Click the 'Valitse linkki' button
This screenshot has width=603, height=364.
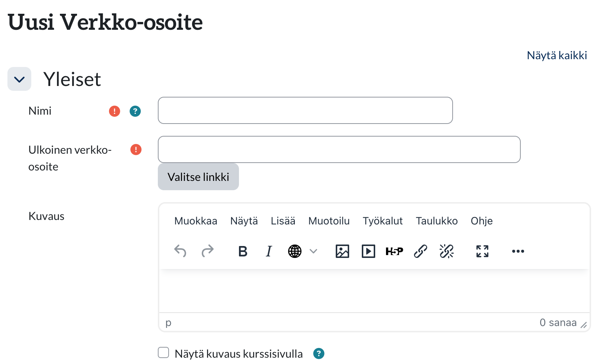click(198, 177)
